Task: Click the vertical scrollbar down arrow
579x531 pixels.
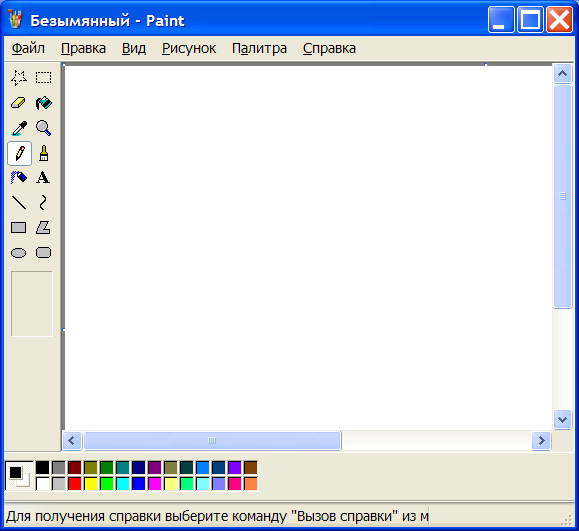Action: point(562,419)
